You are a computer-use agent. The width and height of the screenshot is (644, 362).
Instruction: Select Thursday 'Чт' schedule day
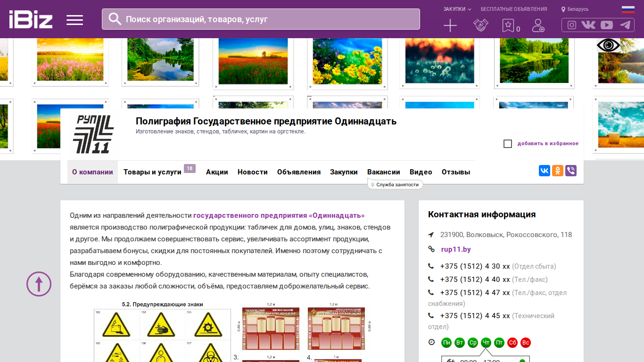(x=486, y=343)
